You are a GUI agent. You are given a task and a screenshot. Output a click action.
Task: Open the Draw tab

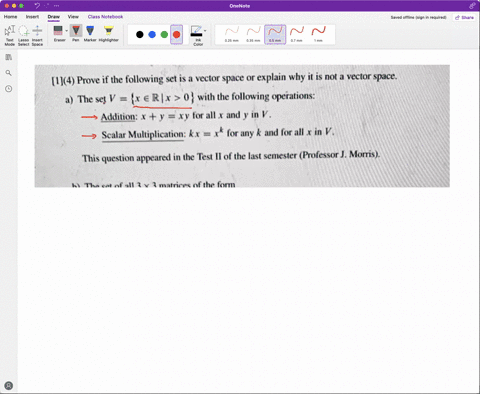click(53, 17)
